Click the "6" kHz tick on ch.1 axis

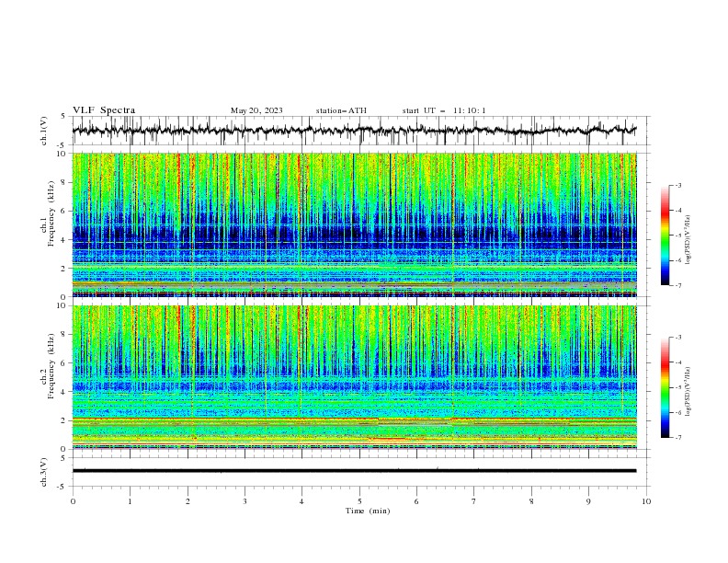click(x=65, y=211)
